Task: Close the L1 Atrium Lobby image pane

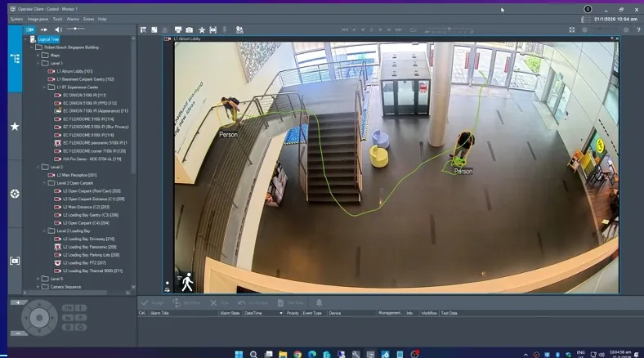Action: tap(616, 38)
